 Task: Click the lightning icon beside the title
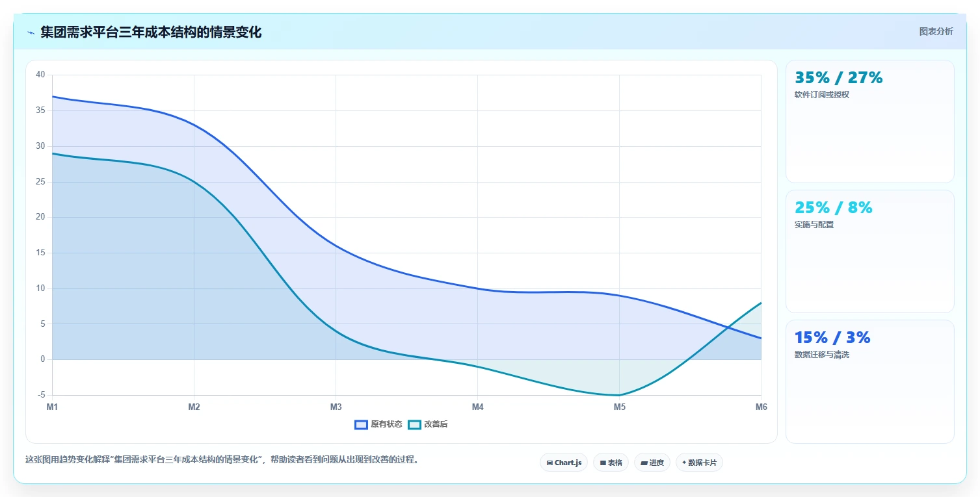click(x=31, y=32)
